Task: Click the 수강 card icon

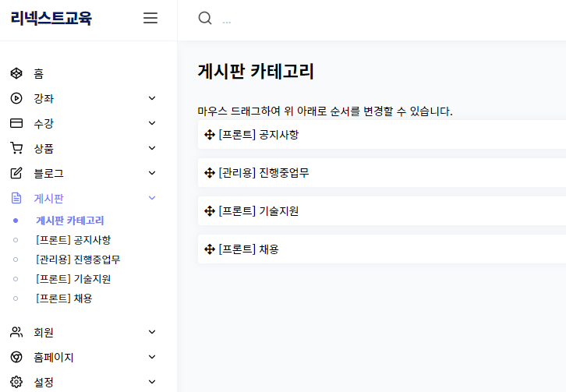Action: pyautogui.click(x=16, y=123)
